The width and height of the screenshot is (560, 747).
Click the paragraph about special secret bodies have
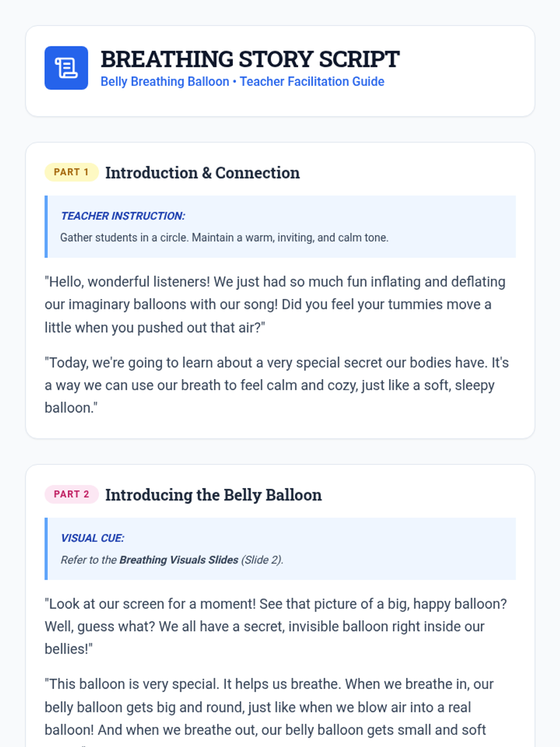coord(277,385)
